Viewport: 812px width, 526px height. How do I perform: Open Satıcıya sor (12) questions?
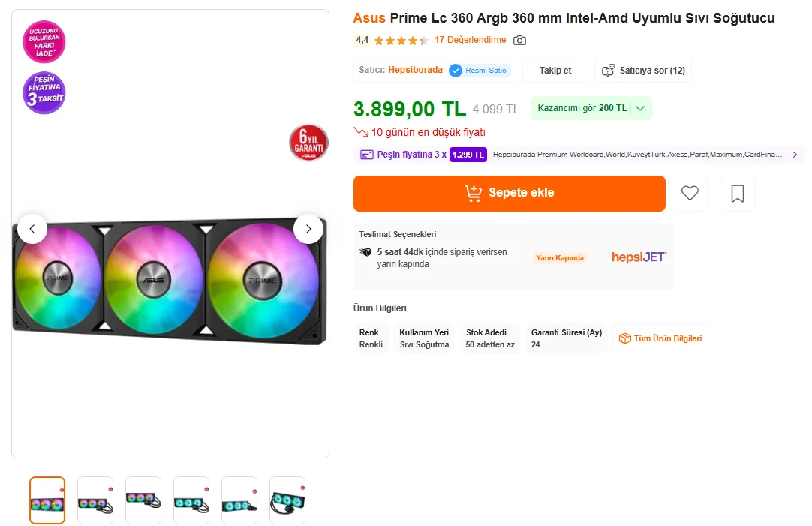click(644, 71)
